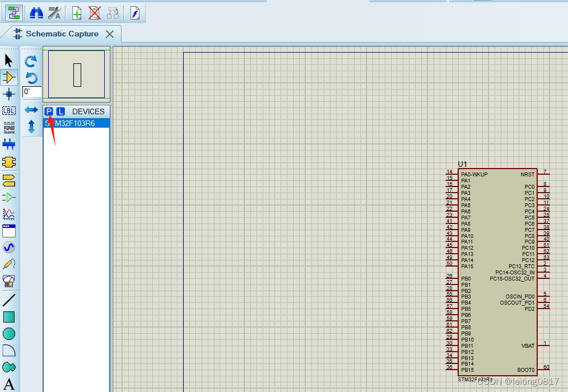Screen dimensions: 568x392
Task: Rotate anti-clockwise using the rotate icon
Action: point(31,78)
